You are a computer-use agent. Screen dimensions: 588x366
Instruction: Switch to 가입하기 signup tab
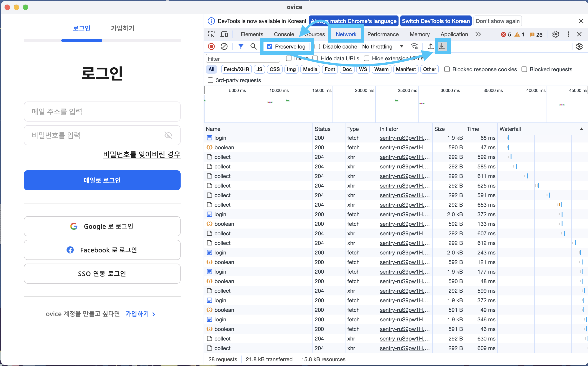tap(123, 28)
